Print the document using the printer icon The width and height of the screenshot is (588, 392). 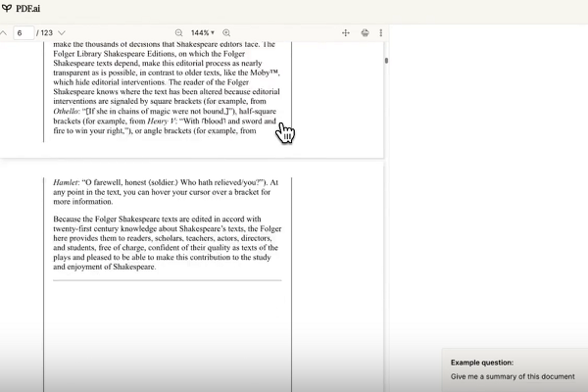365,32
